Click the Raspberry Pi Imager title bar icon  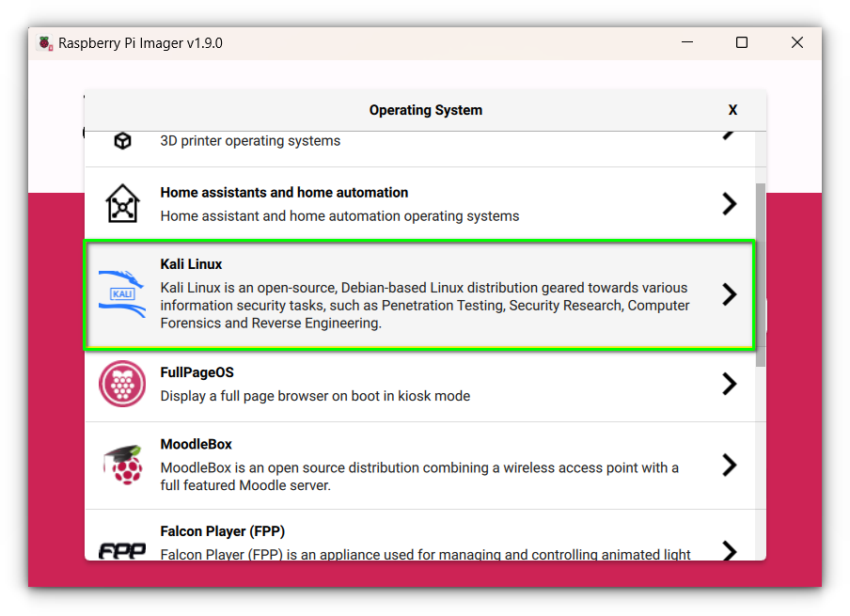pyautogui.click(x=45, y=43)
